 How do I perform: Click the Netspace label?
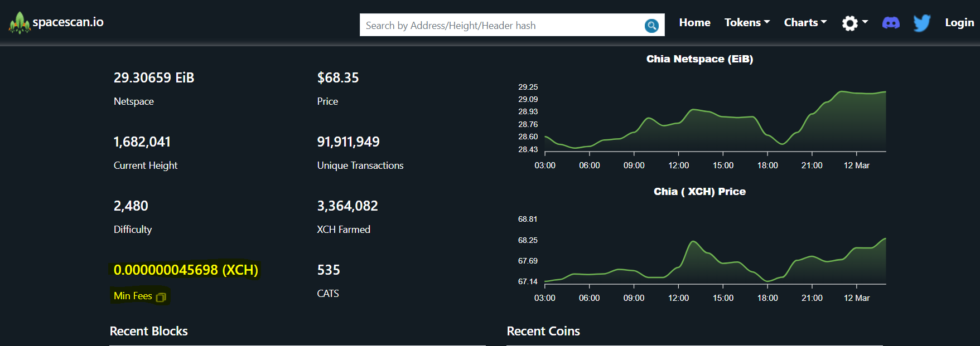tap(134, 101)
